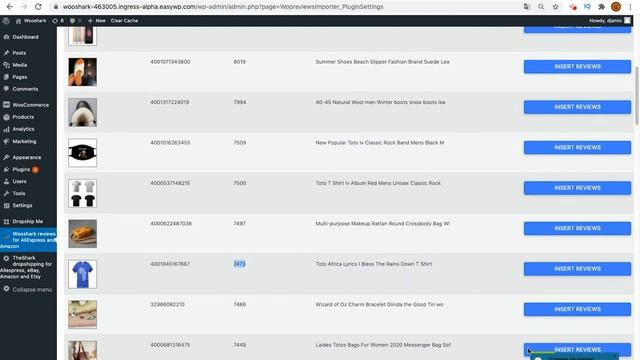Click Clear Cache in admin bar
The height and width of the screenshot is (360, 640).
point(124,20)
